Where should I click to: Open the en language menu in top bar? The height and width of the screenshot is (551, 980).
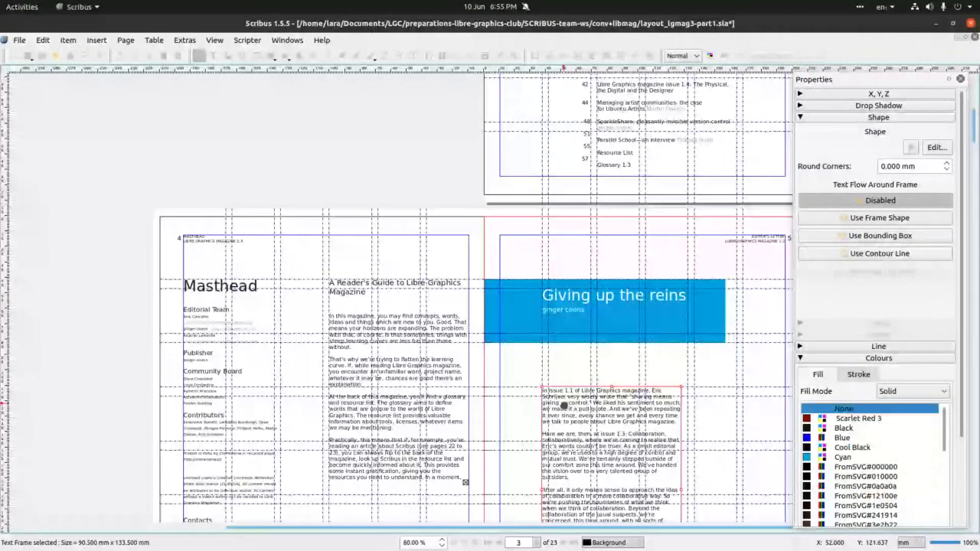click(x=886, y=7)
